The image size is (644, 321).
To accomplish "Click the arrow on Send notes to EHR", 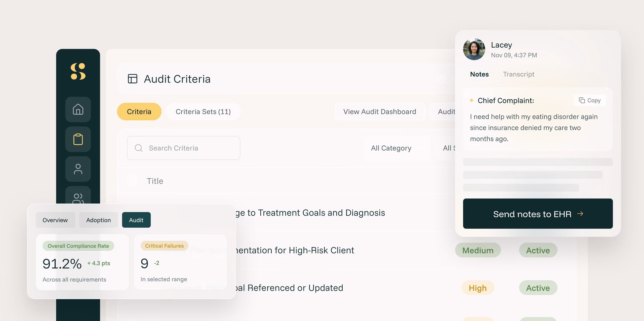I will 580,214.
